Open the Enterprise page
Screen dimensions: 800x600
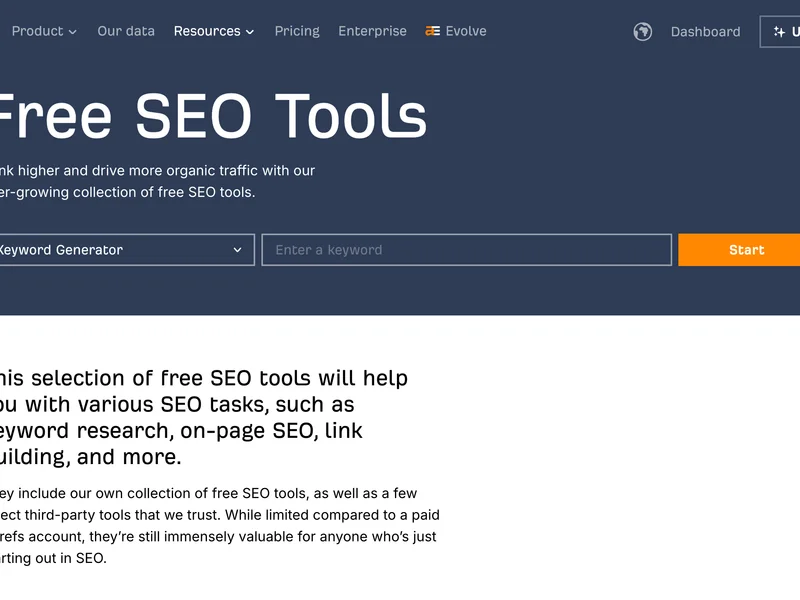(372, 31)
